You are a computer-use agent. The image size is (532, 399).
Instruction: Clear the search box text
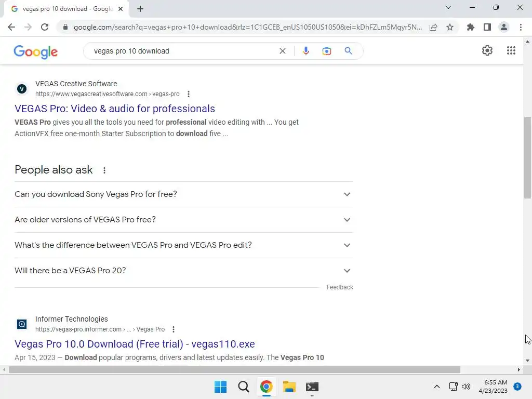(282, 51)
